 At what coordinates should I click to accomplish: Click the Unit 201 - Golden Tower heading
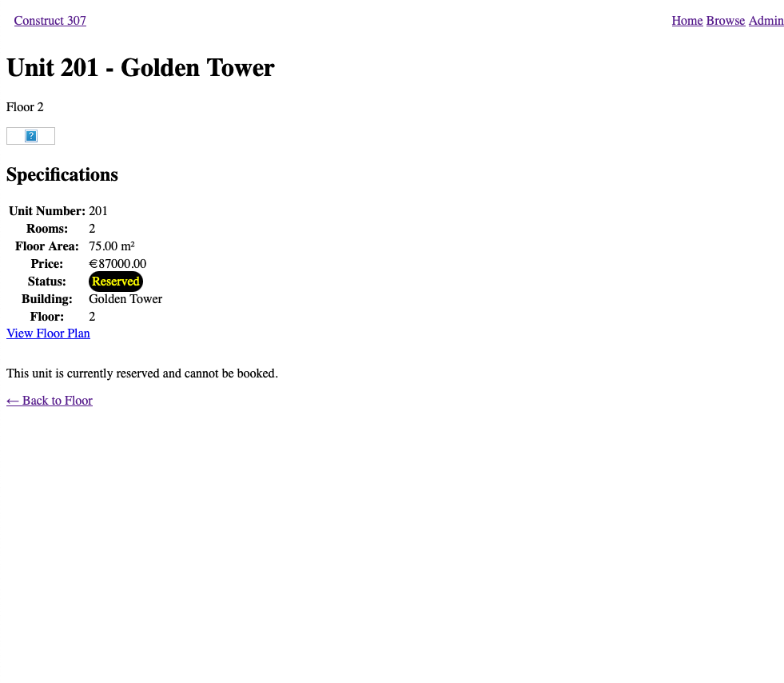point(141,68)
